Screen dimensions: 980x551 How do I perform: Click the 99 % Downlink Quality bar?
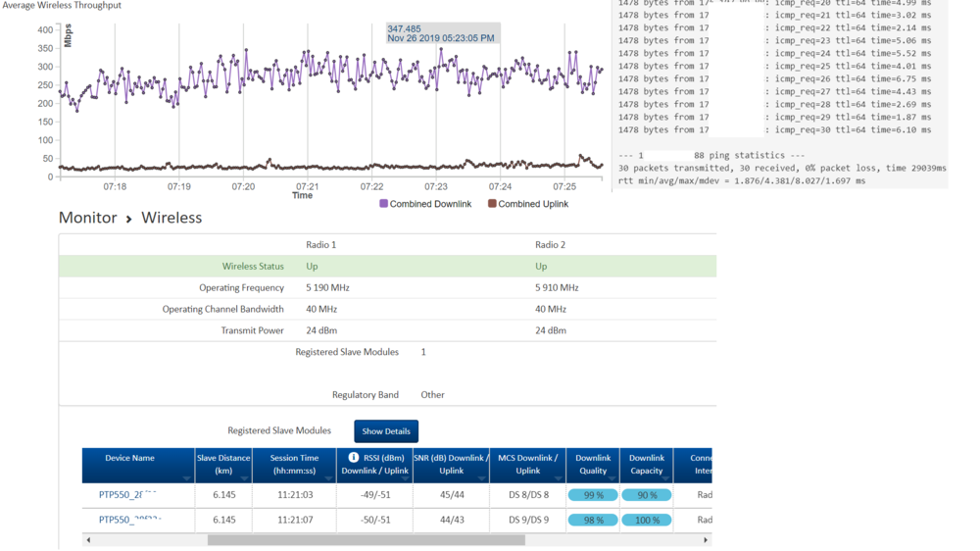pos(593,495)
